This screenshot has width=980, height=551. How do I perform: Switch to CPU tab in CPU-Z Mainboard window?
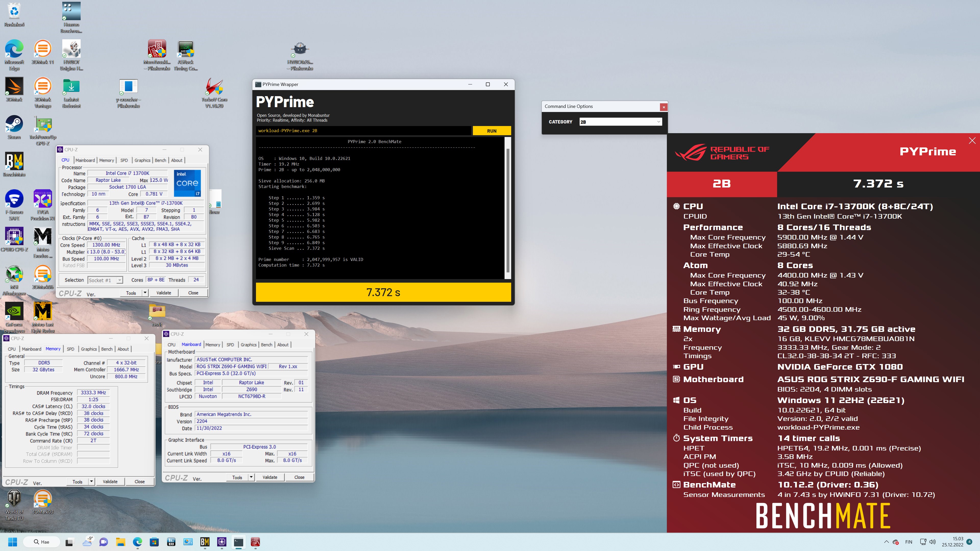pos(171,345)
